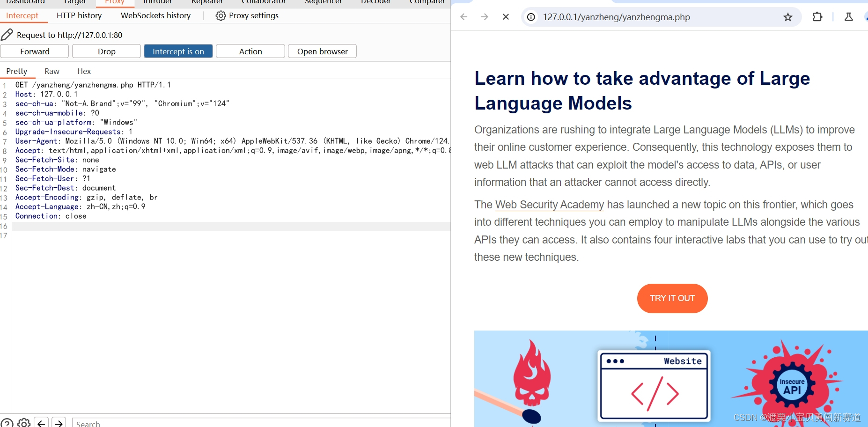
Task: Click browser forward arrow
Action: pos(485,17)
